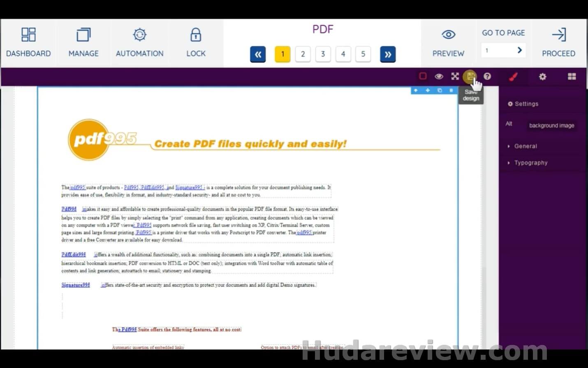The width and height of the screenshot is (588, 368).
Task: Click the PDF title at top center
Action: [323, 30]
